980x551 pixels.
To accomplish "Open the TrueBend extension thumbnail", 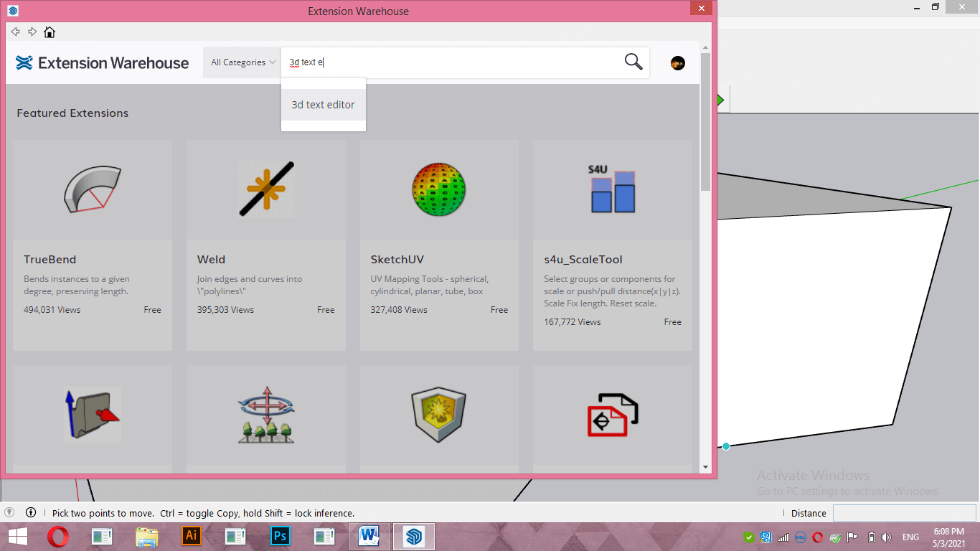I will [93, 190].
